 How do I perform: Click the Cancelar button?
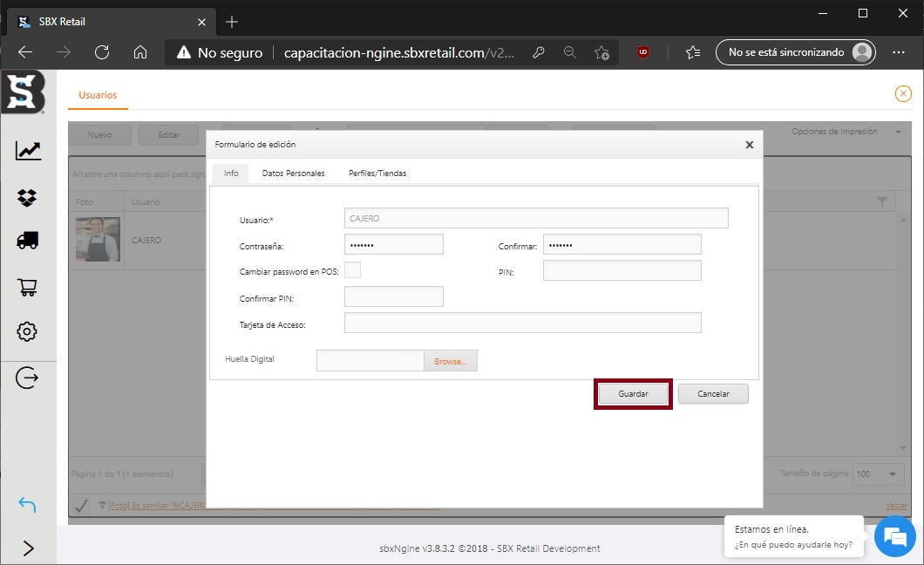[713, 393]
